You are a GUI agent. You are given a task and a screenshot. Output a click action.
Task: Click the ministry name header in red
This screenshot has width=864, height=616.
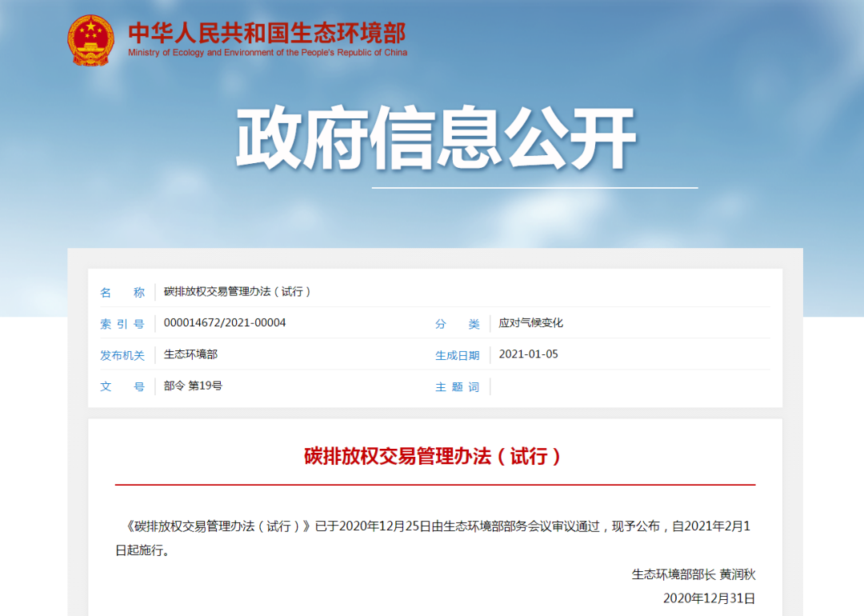coord(266,30)
